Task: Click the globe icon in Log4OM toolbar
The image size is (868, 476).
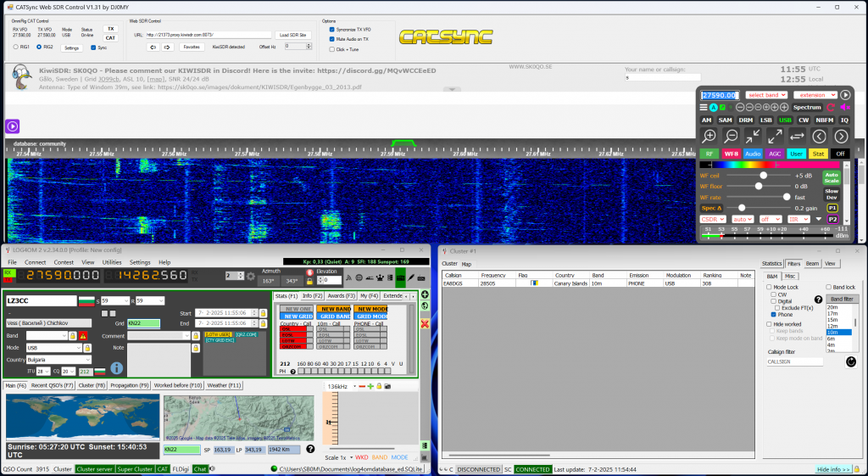Action: (359, 277)
